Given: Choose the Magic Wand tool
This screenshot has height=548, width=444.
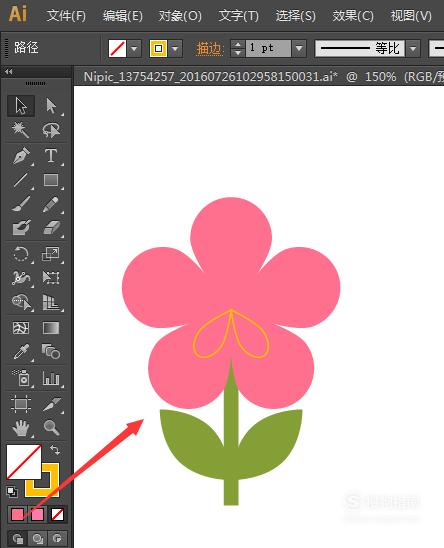Looking at the screenshot, I should pyautogui.click(x=21, y=130).
